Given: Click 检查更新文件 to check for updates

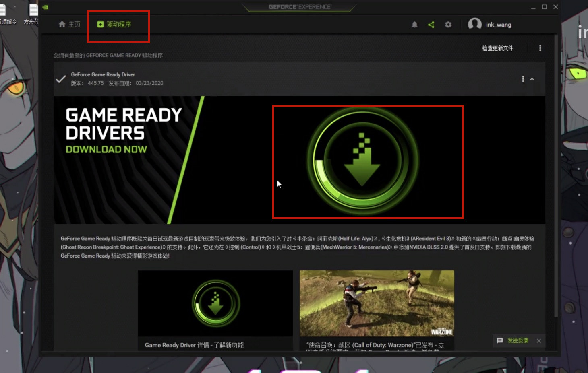Looking at the screenshot, I should click(x=498, y=48).
